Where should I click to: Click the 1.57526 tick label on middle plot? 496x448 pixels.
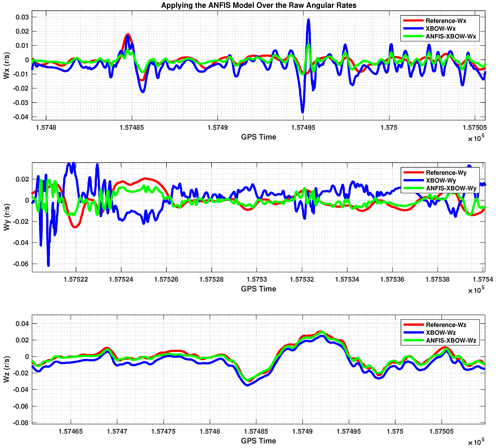click(x=166, y=279)
